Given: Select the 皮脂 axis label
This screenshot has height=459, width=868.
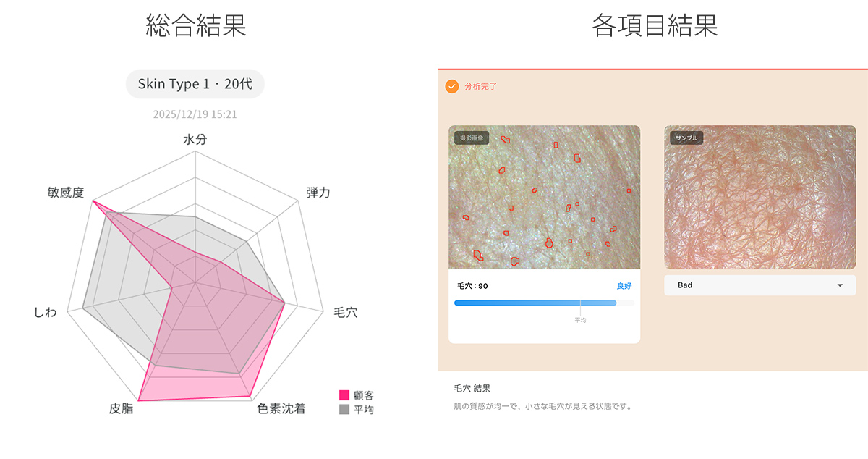Looking at the screenshot, I should [x=121, y=409].
